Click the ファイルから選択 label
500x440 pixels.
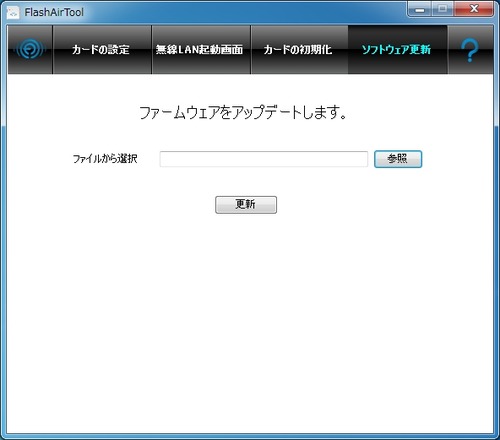tap(105, 159)
